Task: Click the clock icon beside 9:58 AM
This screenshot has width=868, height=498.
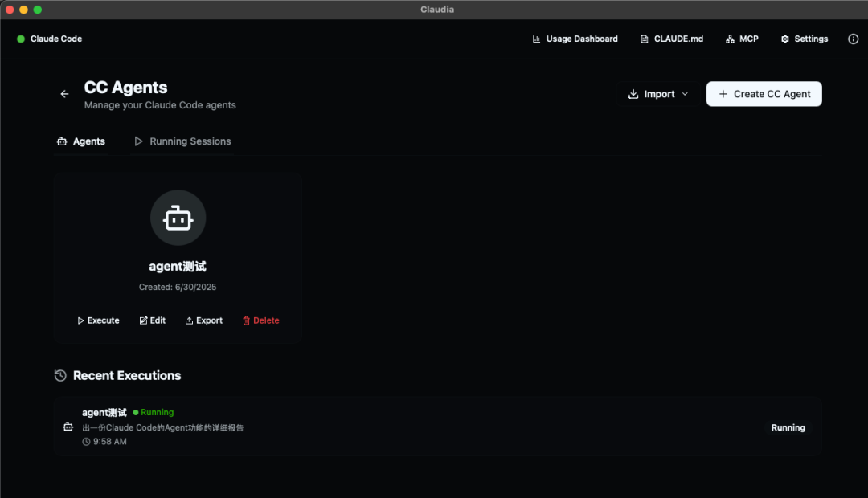Action: coord(86,442)
